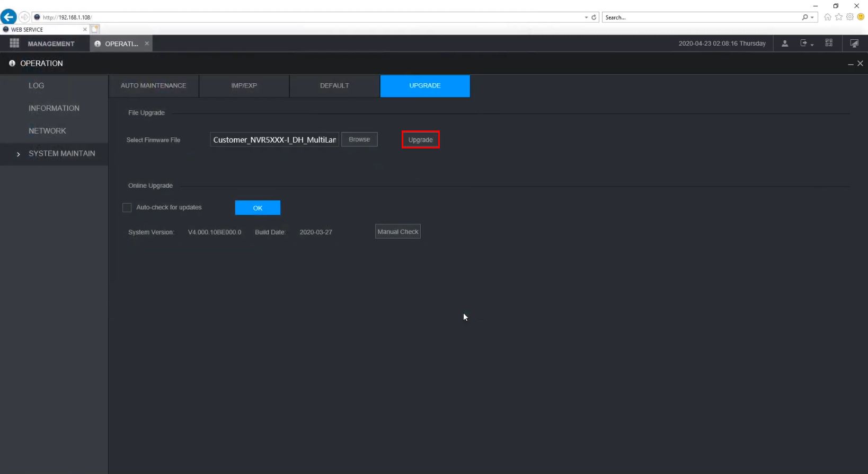Click the firmware file name field
Image resolution: width=868 pixels, height=474 pixels.
click(274, 139)
